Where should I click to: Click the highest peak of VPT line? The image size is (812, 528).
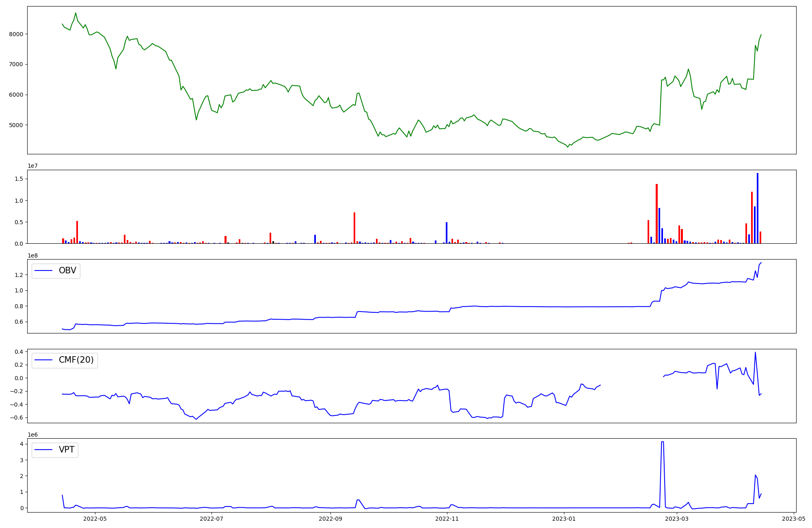(663, 442)
